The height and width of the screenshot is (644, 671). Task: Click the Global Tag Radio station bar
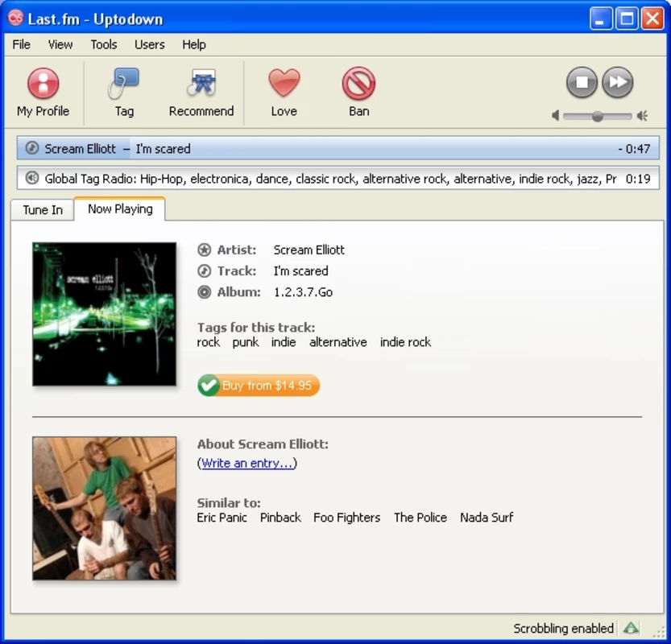coord(338,179)
